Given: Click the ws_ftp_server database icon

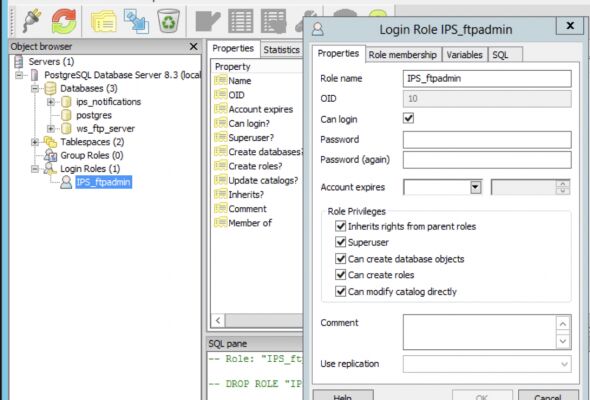Looking at the screenshot, I should 66,128.
